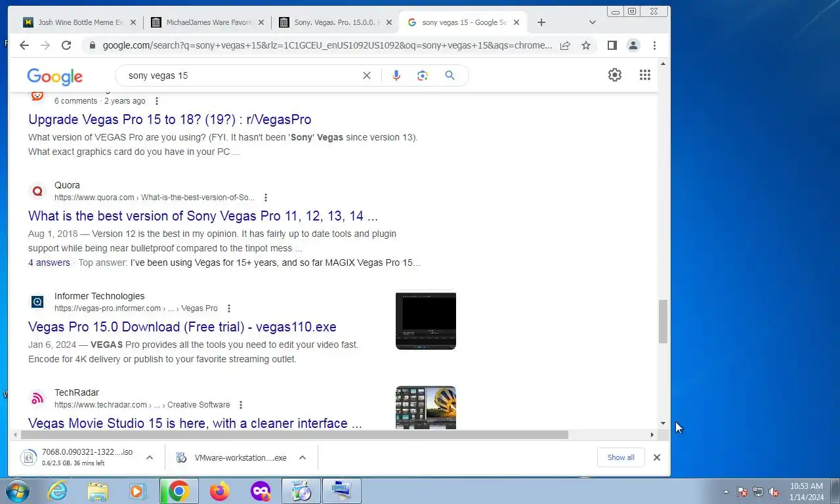Open Windows Media Player from taskbar
The image size is (840, 504).
click(x=138, y=491)
